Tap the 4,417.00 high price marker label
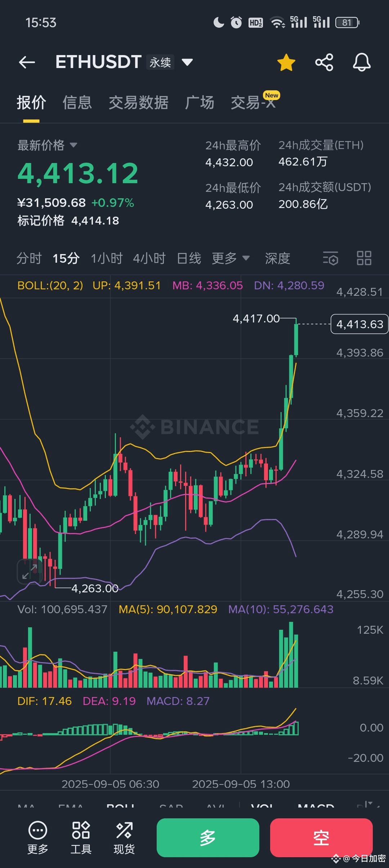 [x=256, y=318]
